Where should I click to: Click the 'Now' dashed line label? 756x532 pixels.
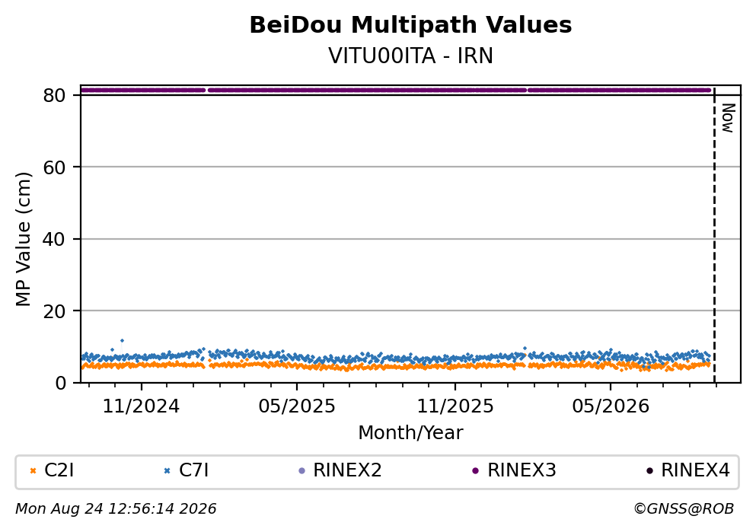click(728, 118)
